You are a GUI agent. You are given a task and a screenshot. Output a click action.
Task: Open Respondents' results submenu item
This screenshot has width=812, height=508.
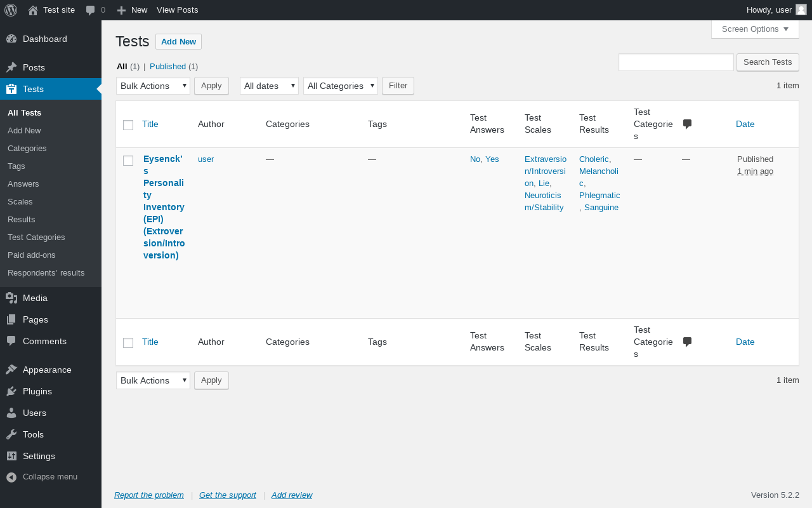[x=46, y=272]
